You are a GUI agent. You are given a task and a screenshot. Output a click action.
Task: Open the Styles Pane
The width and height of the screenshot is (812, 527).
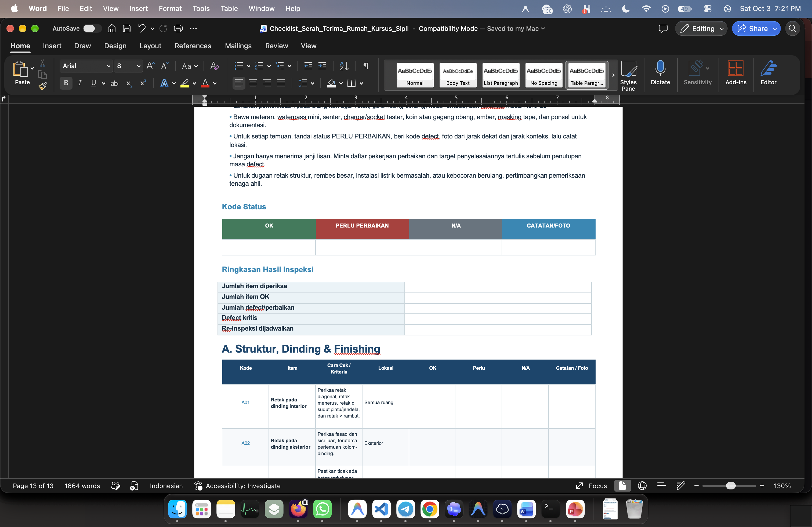coord(628,76)
